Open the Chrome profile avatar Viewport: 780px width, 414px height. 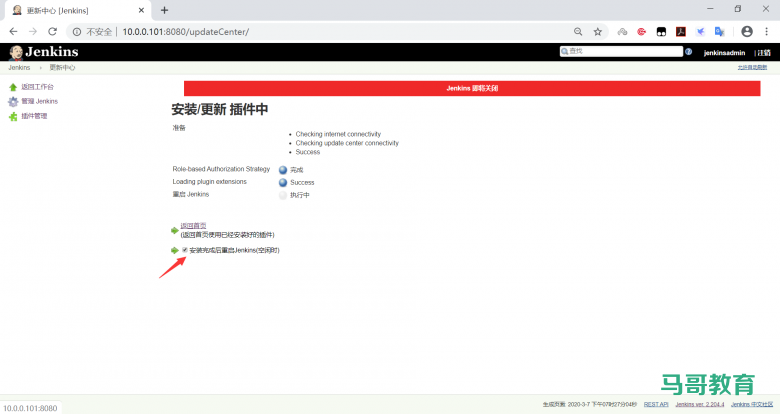point(747,31)
